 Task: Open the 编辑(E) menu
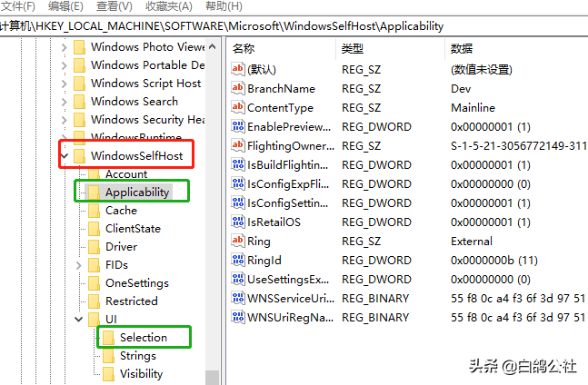(65, 6)
